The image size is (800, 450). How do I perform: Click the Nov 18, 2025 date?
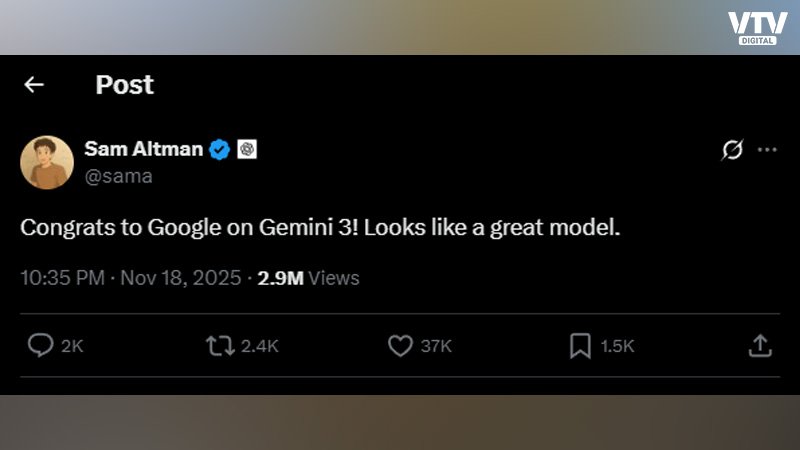click(181, 278)
